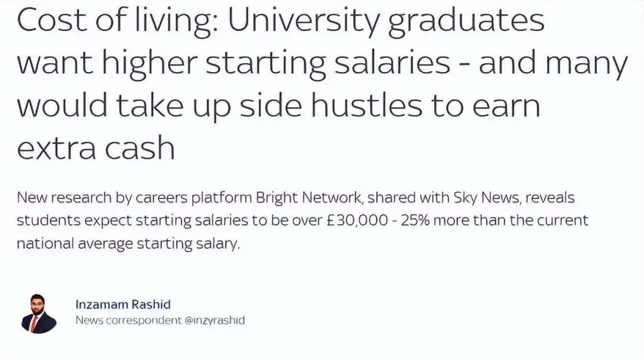644x360 pixels.
Task: Click "side hustles" in the headline
Action: point(331,105)
